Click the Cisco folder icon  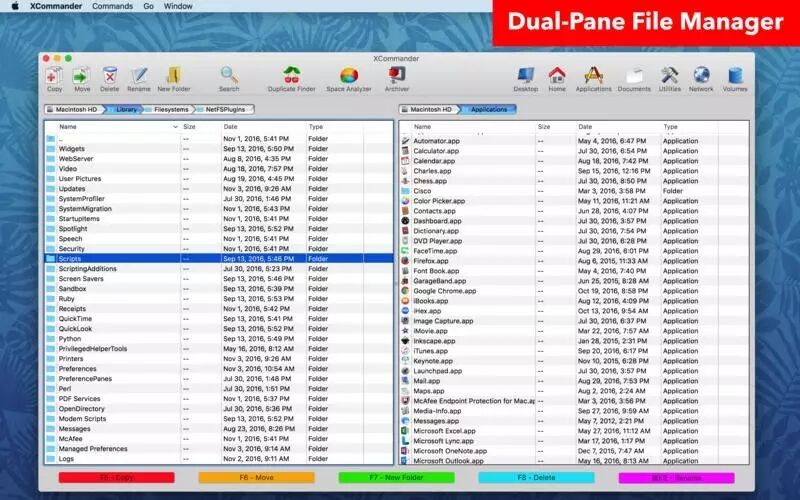(405, 191)
